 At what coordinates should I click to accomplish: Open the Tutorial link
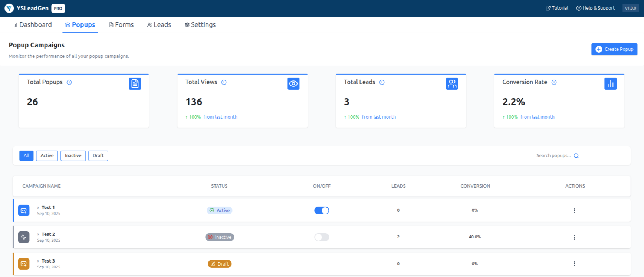pyautogui.click(x=557, y=8)
